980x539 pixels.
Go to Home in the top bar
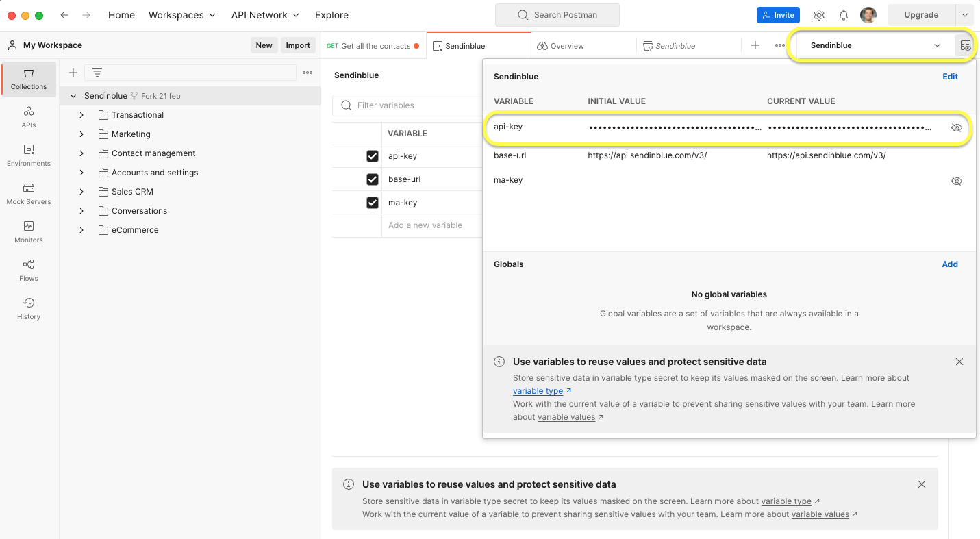121,15
